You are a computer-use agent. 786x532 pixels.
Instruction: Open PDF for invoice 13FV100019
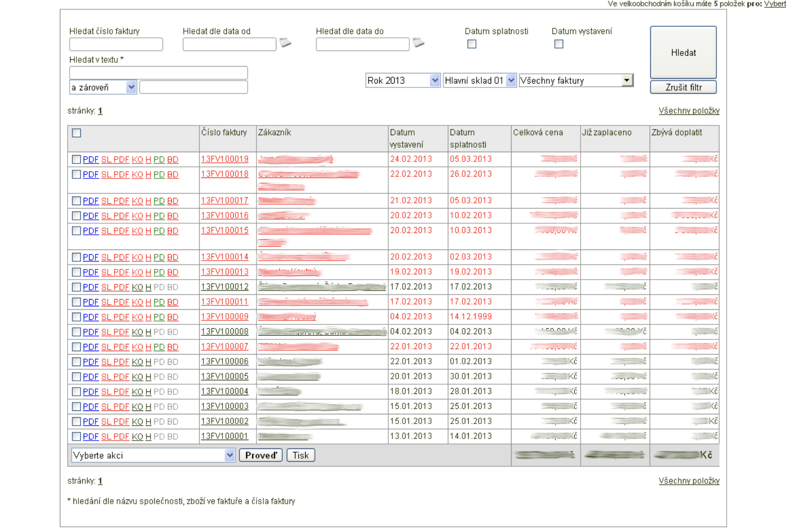click(91, 160)
